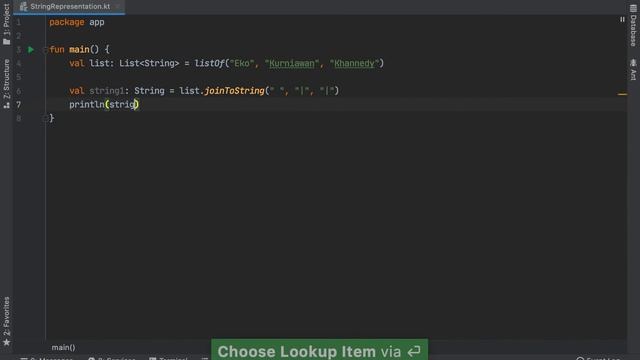Image resolution: width=640 pixels, height=360 pixels.
Task: Click the "joinToString" method call
Action: [234, 91]
